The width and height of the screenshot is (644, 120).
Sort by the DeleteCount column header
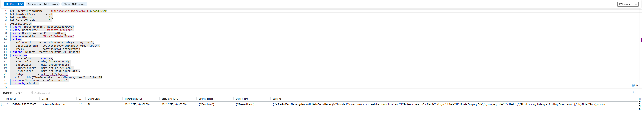coord(94,99)
